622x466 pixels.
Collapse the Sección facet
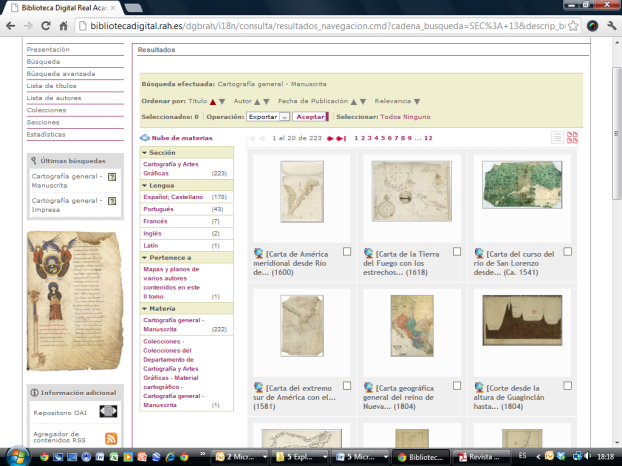(144, 153)
